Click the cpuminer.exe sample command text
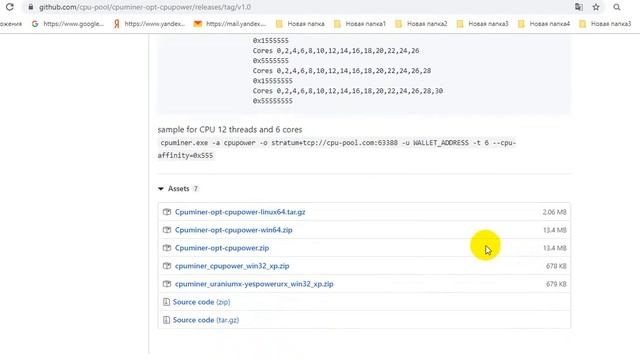 (x=337, y=149)
